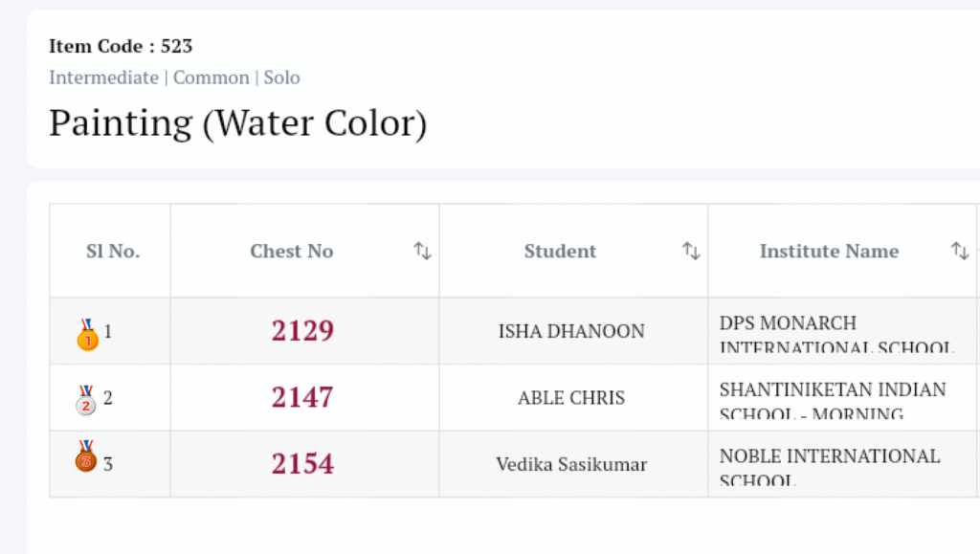This screenshot has height=554, width=980.
Task: Sort table by Institute Name arrows icon
Action: [960, 251]
